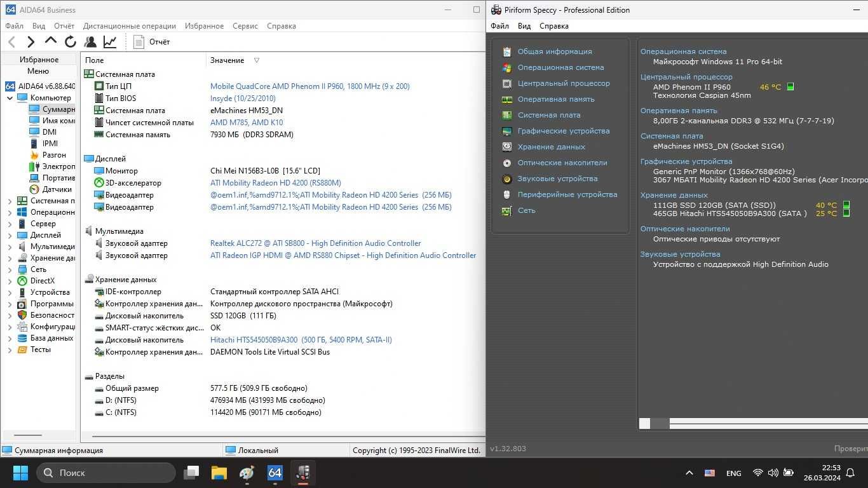The width and height of the screenshot is (868, 488).
Task: Click the AIDA64 up-level arrow
Action: (x=51, y=41)
